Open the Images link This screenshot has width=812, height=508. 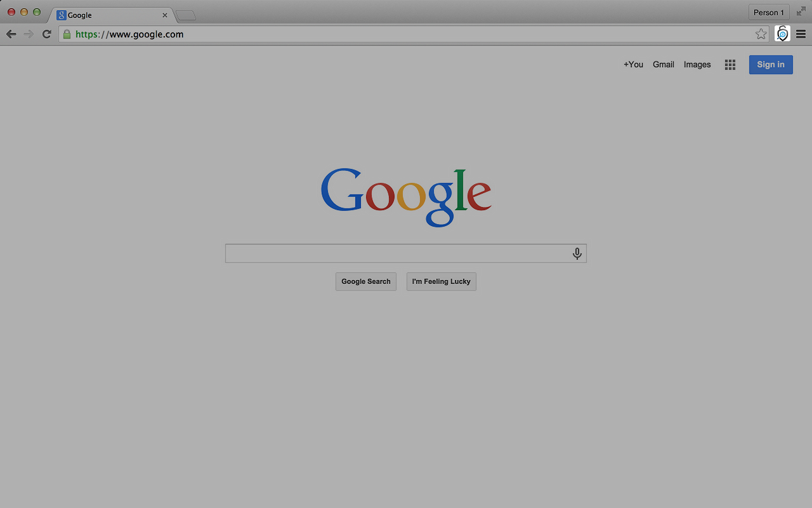pos(697,65)
